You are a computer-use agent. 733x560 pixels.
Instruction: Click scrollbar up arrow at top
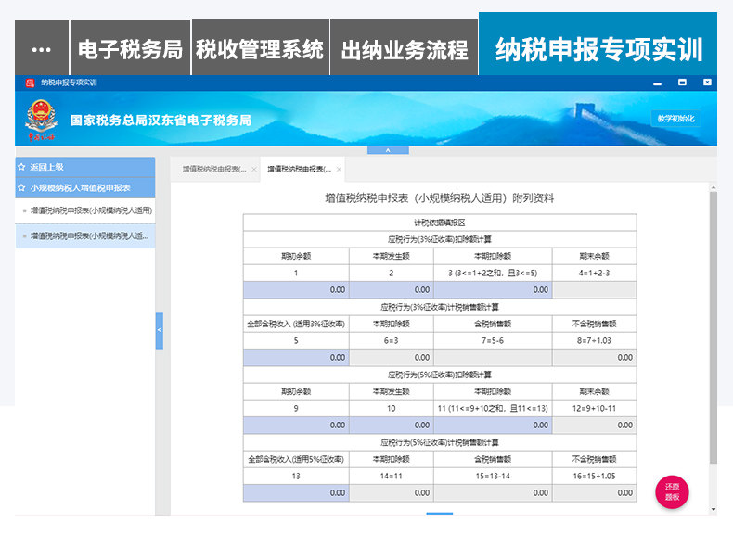click(713, 187)
